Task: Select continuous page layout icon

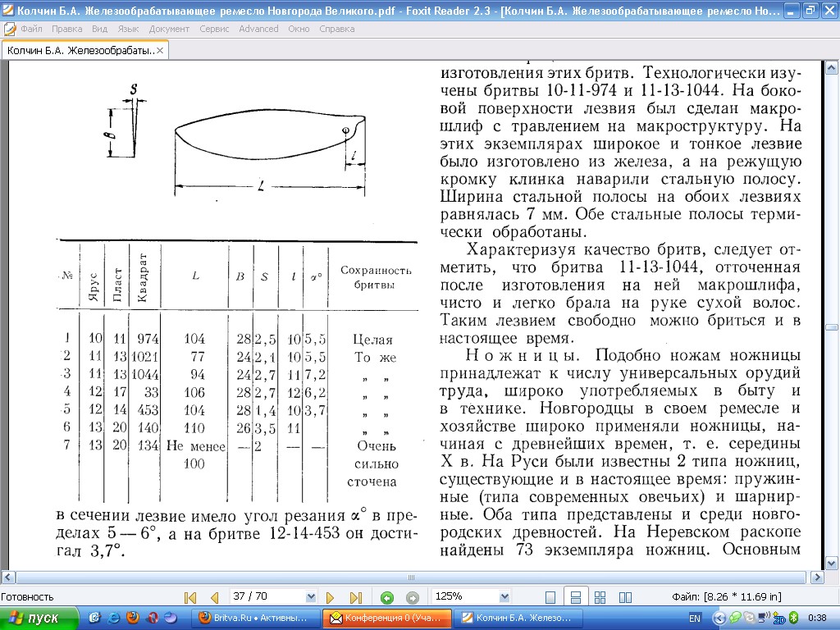Action: tap(576, 597)
